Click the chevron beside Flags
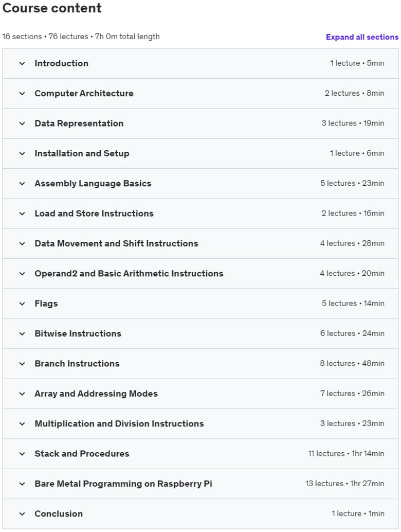The height and width of the screenshot is (532, 401). 22,304
